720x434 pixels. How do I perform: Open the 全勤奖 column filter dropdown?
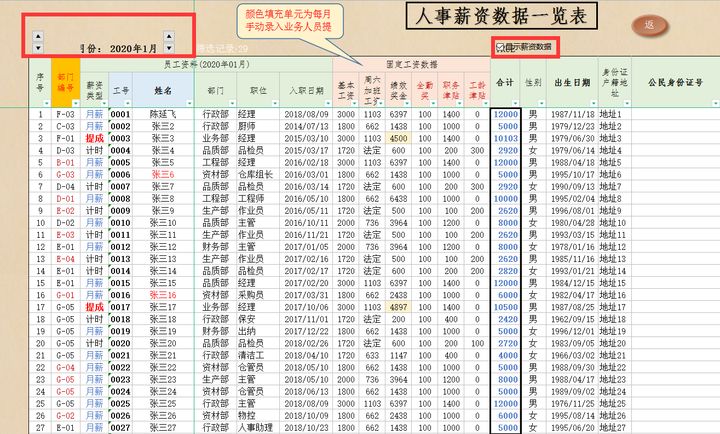pos(433,103)
